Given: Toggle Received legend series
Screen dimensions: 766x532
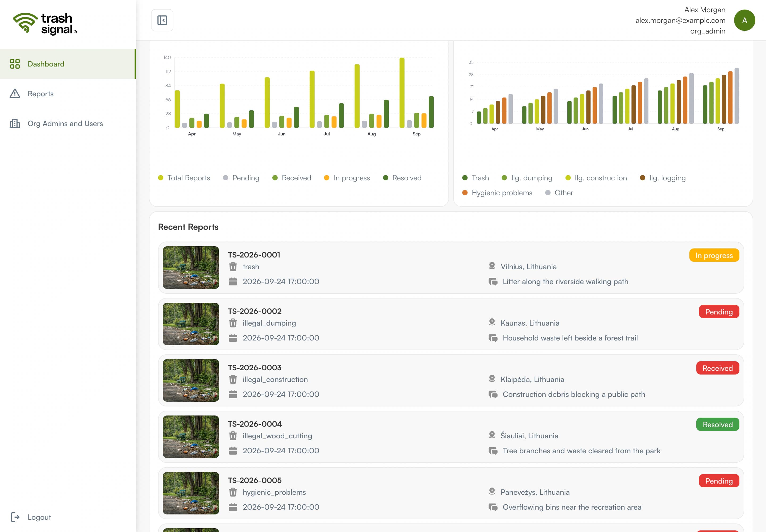Looking at the screenshot, I should click(292, 178).
